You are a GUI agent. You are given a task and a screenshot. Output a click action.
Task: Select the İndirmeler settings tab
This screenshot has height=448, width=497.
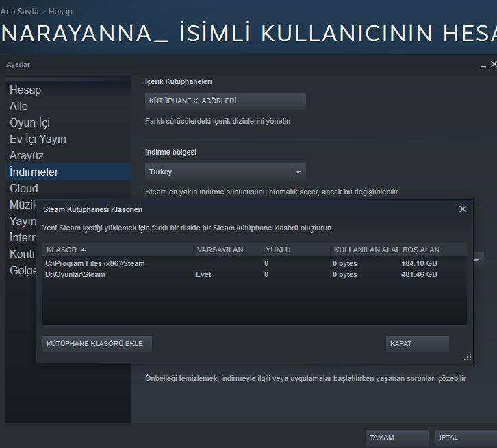pyautogui.click(x=68, y=172)
